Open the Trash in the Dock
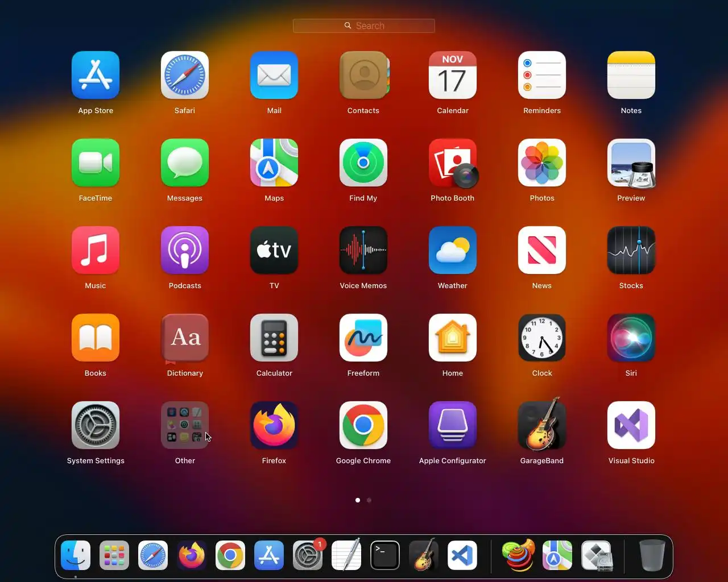This screenshot has height=582, width=728. [652, 555]
